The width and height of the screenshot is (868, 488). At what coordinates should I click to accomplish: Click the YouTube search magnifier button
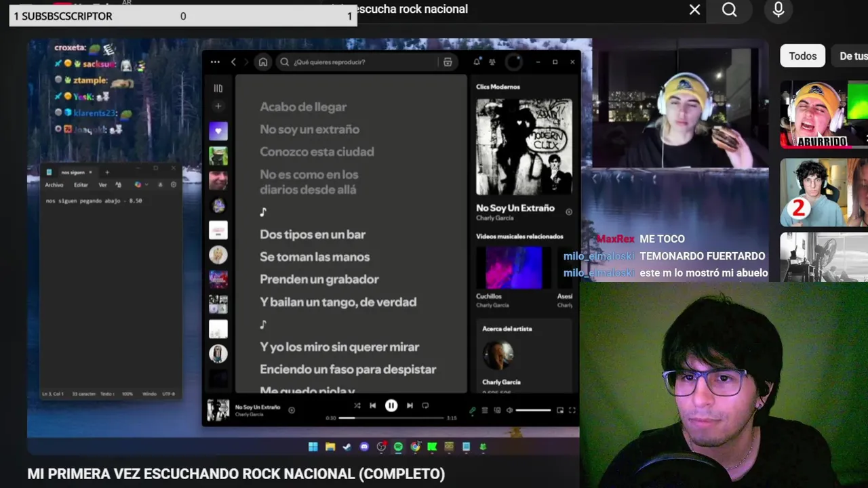729,9
